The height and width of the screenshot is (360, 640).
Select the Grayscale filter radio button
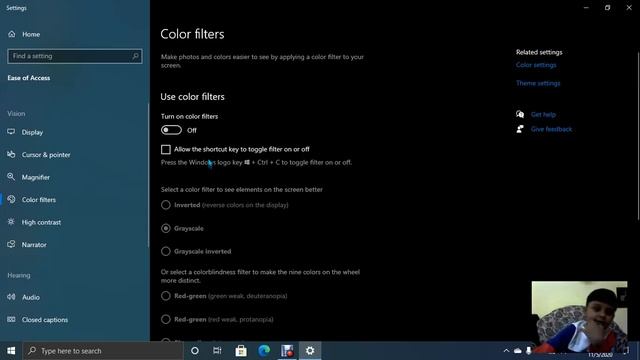point(166,228)
